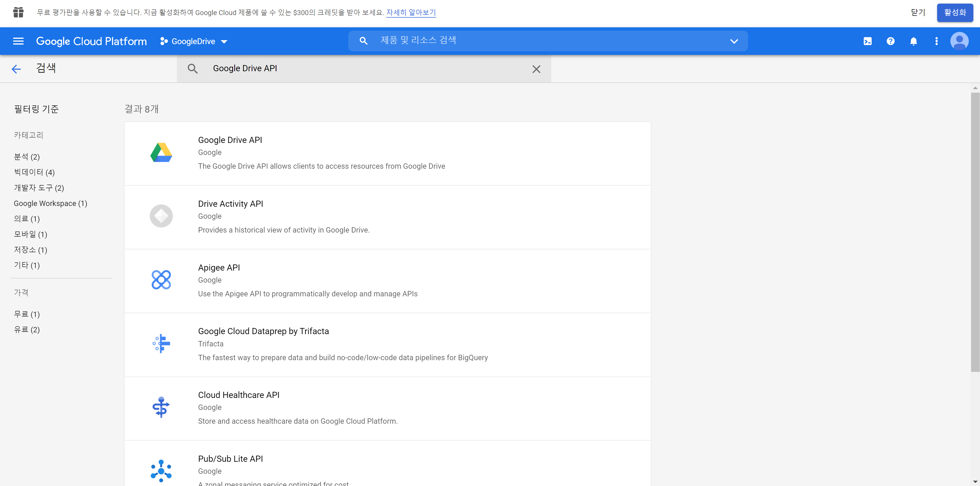
Task: Filter results by 유료 (2) price
Action: point(27,330)
